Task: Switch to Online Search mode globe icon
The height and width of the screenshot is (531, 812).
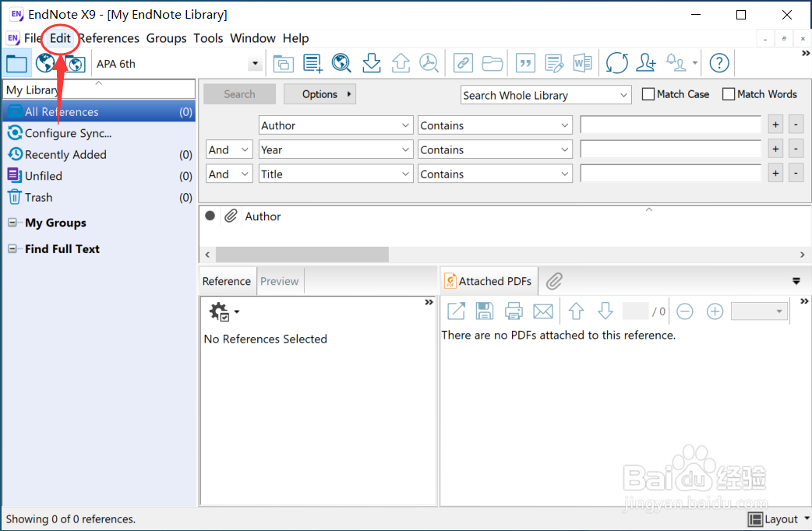Action: 45,64
